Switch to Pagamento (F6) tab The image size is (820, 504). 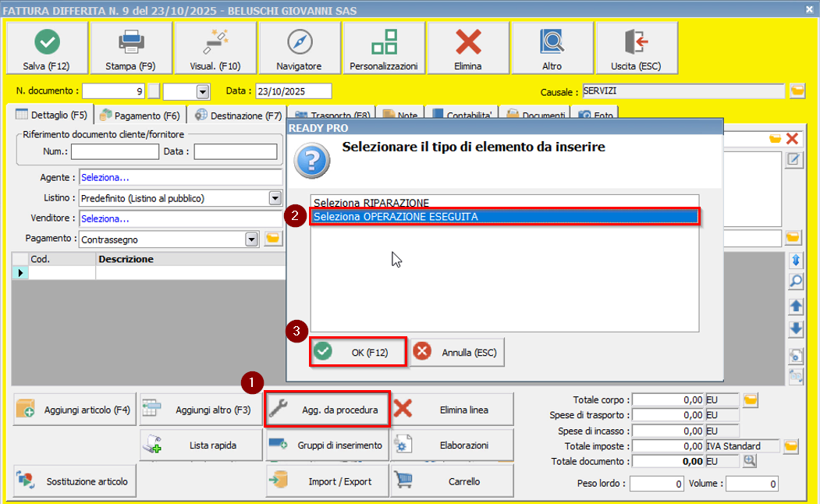click(x=140, y=115)
